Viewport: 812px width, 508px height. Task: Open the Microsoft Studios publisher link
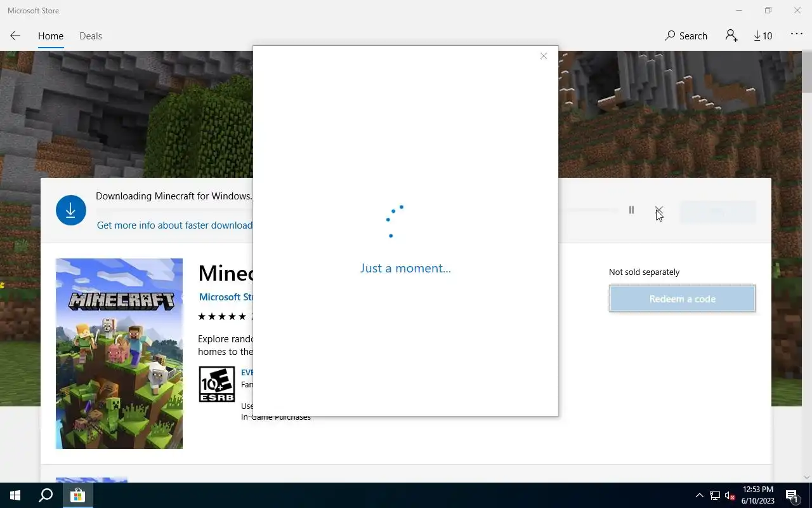tap(226, 297)
